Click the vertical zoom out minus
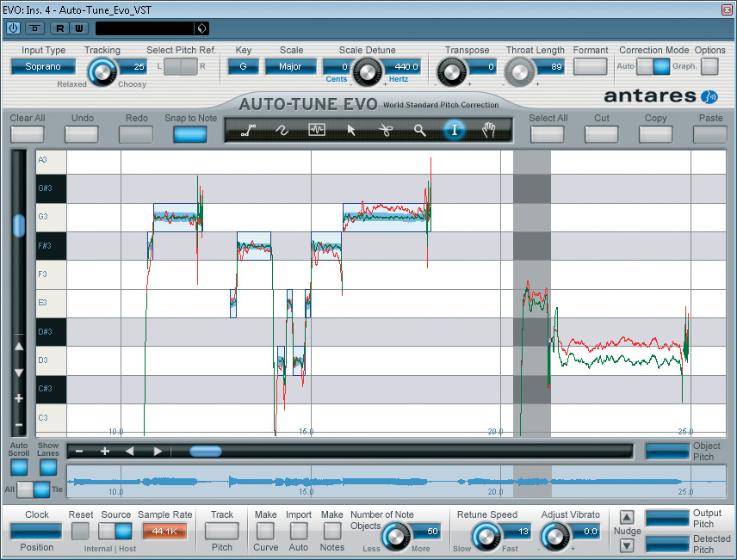This screenshot has height=560, width=737. coord(19,425)
